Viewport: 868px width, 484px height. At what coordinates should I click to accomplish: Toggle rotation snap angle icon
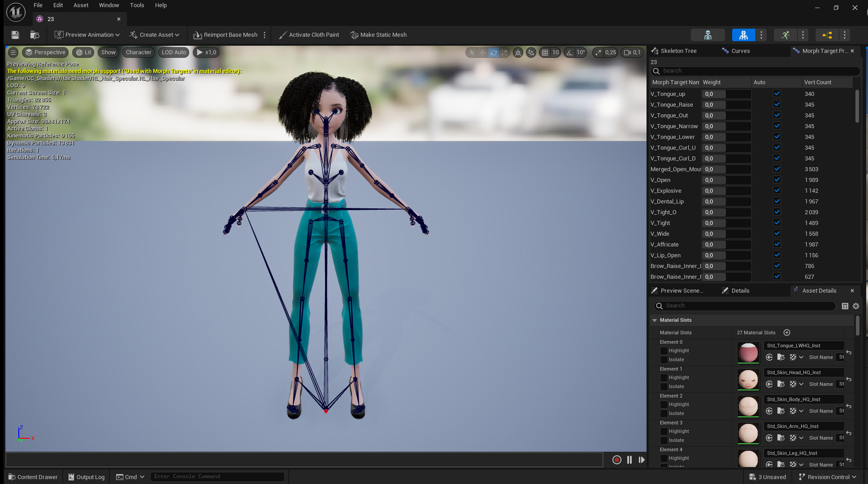(569, 52)
